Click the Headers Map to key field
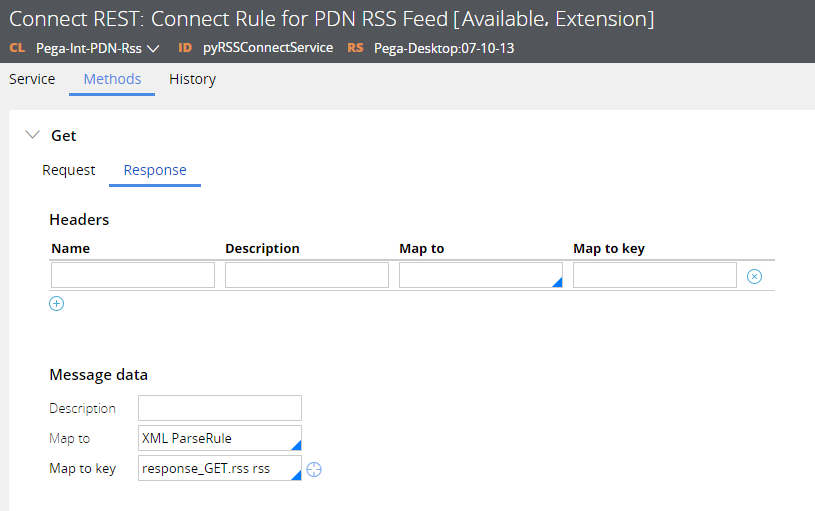 [x=655, y=275]
